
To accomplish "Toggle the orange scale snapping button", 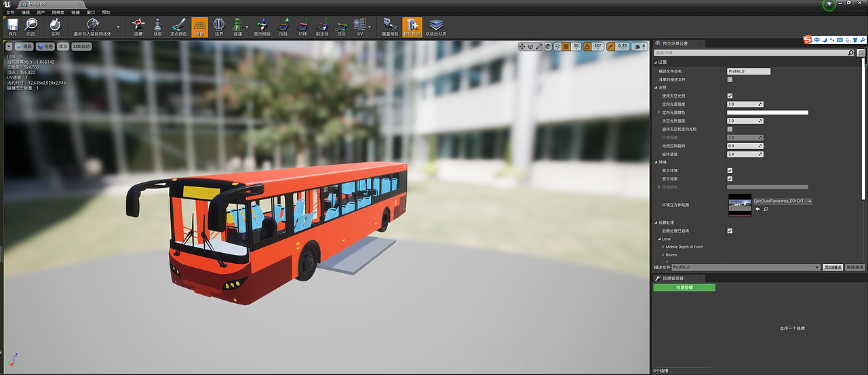I will point(610,47).
